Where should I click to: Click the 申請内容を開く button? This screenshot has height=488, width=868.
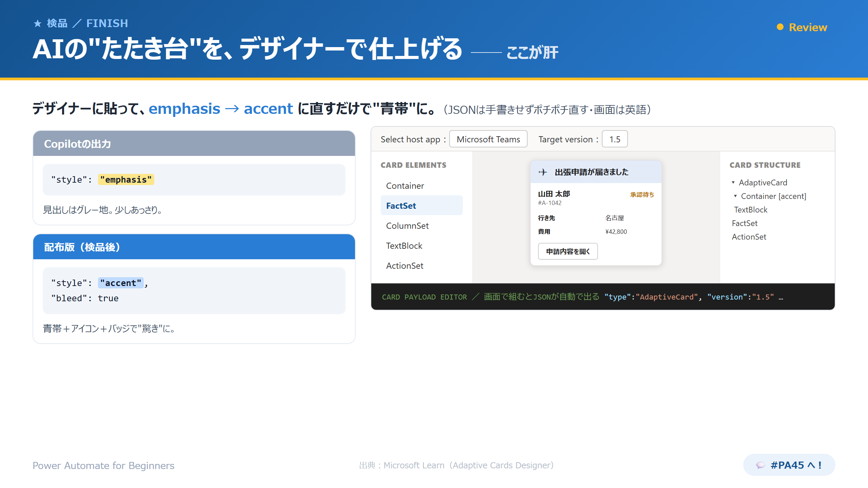tap(568, 251)
